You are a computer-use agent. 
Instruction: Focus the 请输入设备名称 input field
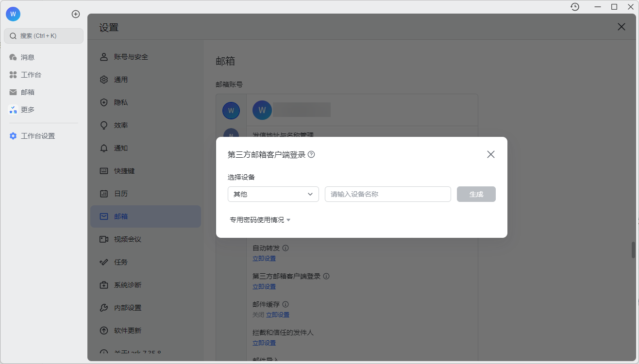pos(387,194)
